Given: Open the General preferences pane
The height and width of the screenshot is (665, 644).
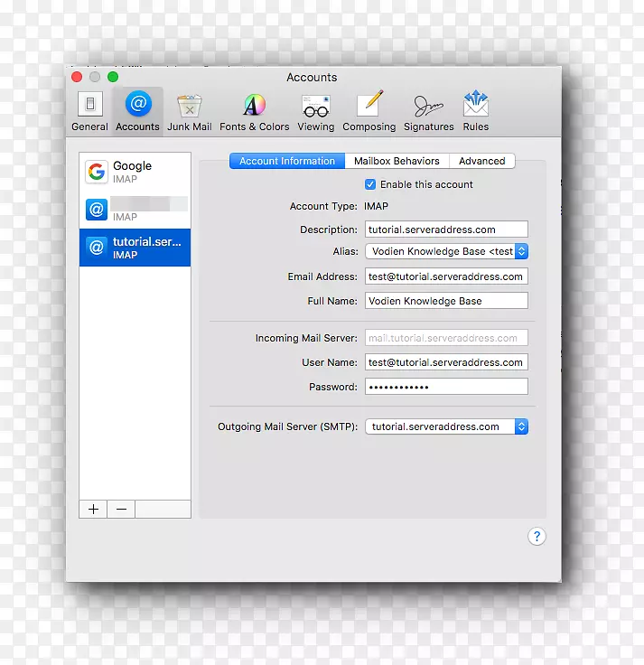Looking at the screenshot, I should 89,111.
